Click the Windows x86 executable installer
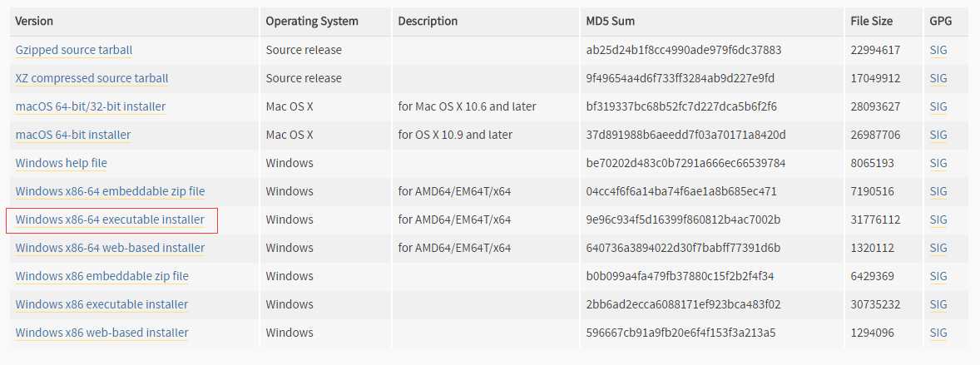This screenshot has width=980, height=365. (101, 304)
